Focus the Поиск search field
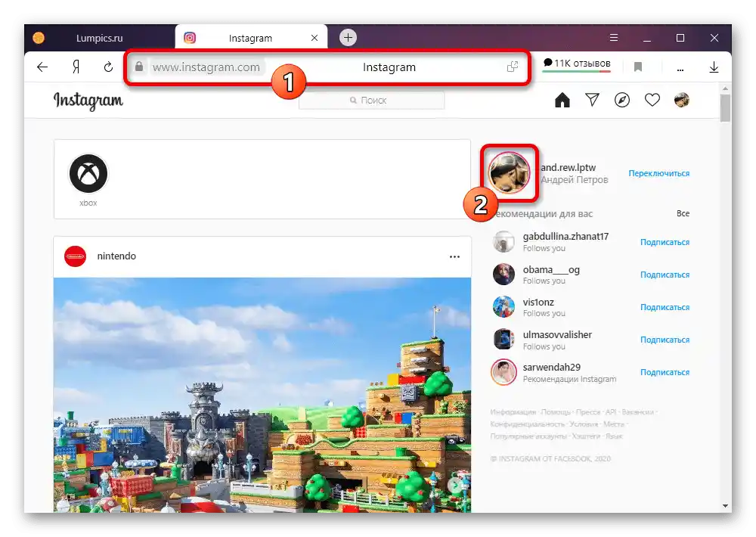This screenshot has height=537, width=756. (x=371, y=101)
